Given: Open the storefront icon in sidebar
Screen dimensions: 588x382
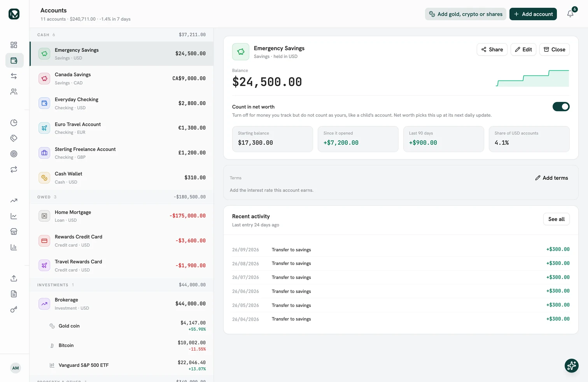Looking at the screenshot, I should (x=14, y=232).
